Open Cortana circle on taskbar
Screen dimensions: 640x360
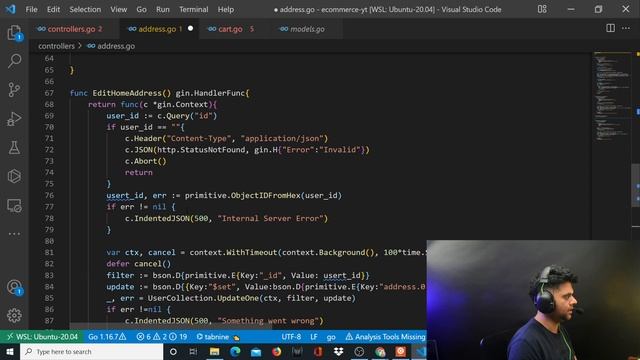coord(173,351)
